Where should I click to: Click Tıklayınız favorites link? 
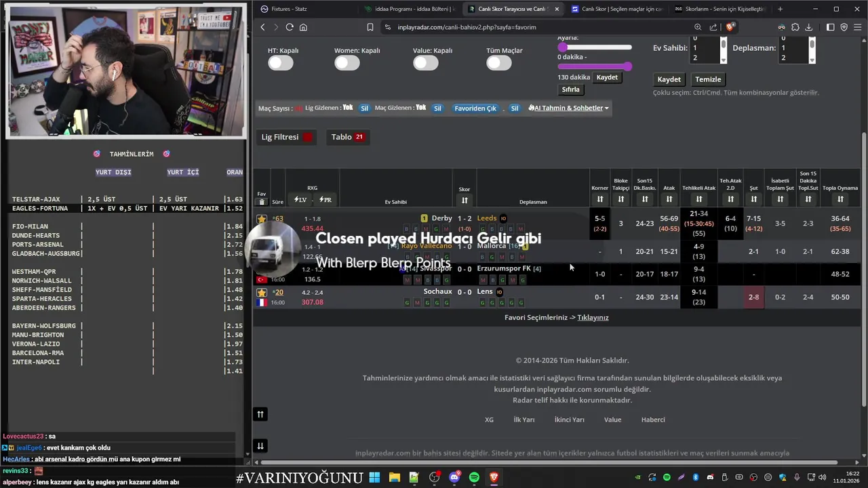tap(593, 317)
